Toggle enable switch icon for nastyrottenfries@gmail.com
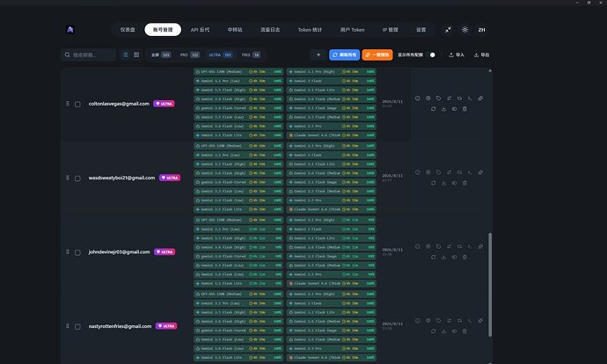The width and height of the screenshot is (607, 364). [x=454, y=331]
